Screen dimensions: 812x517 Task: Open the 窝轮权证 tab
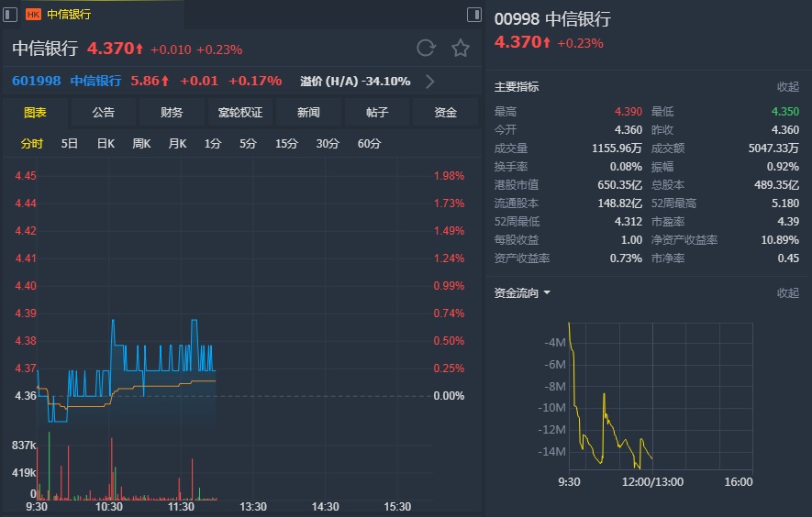(x=239, y=113)
